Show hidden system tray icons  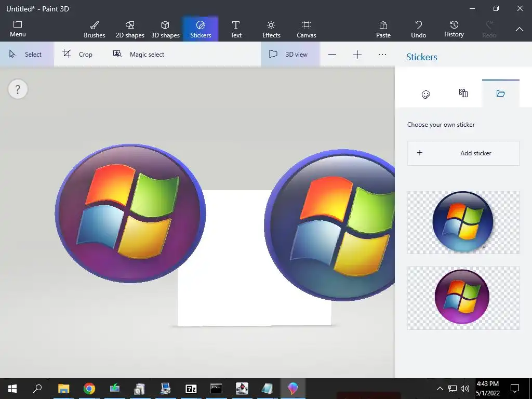click(440, 389)
